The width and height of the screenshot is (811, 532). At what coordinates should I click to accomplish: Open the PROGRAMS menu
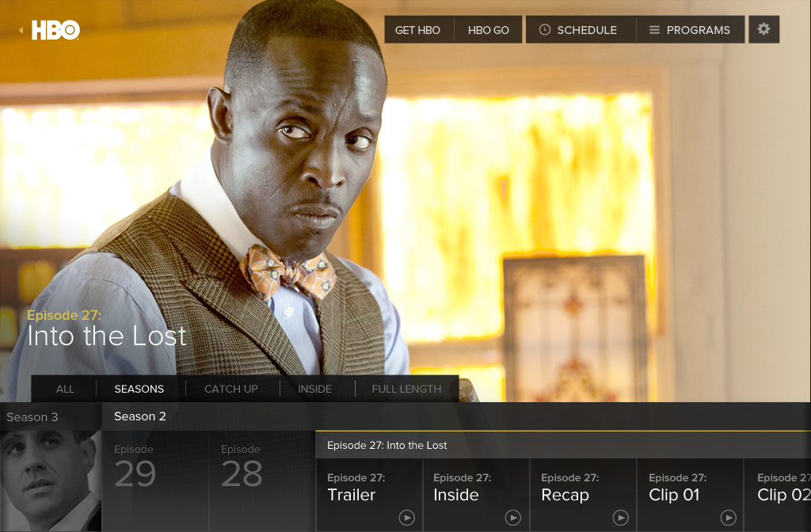(x=691, y=30)
